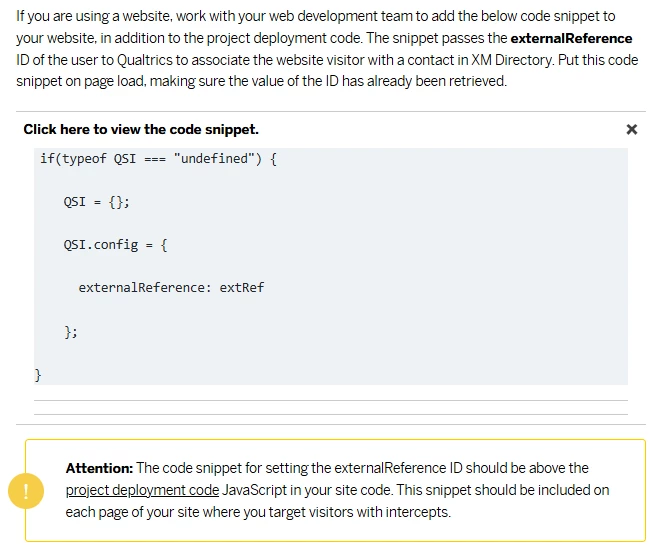Click the 'page load' phrase in the intro text
The width and height of the screenshot is (664, 552).
click(x=114, y=81)
